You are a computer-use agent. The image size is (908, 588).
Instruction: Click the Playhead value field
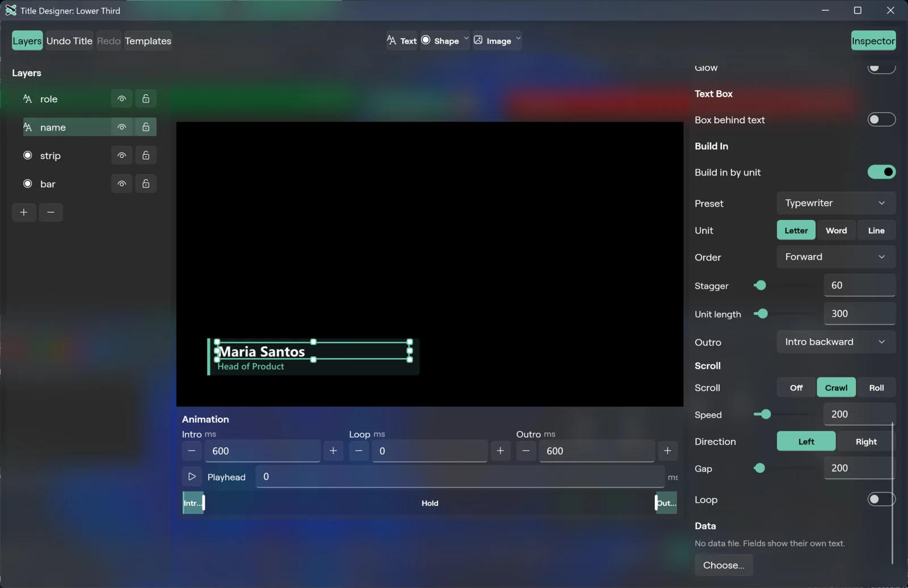(x=460, y=477)
